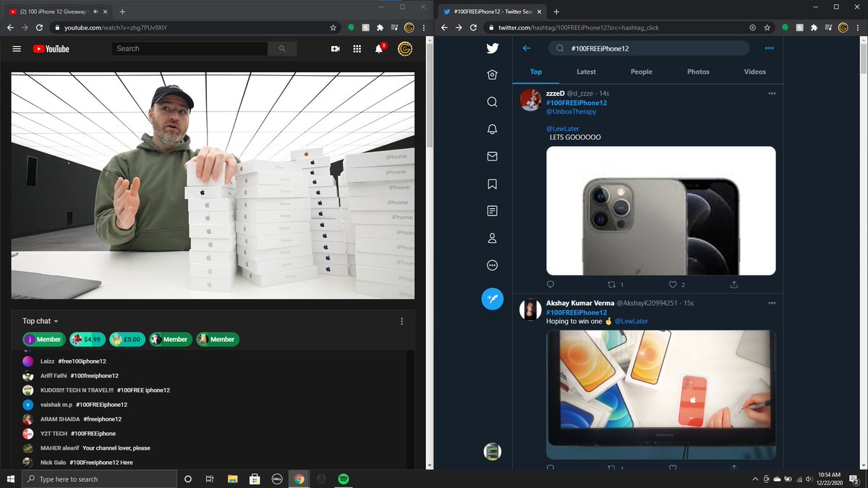
Task: Open Twitter Explore magnifier in sidebar
Action: click(x=492, y=102)
